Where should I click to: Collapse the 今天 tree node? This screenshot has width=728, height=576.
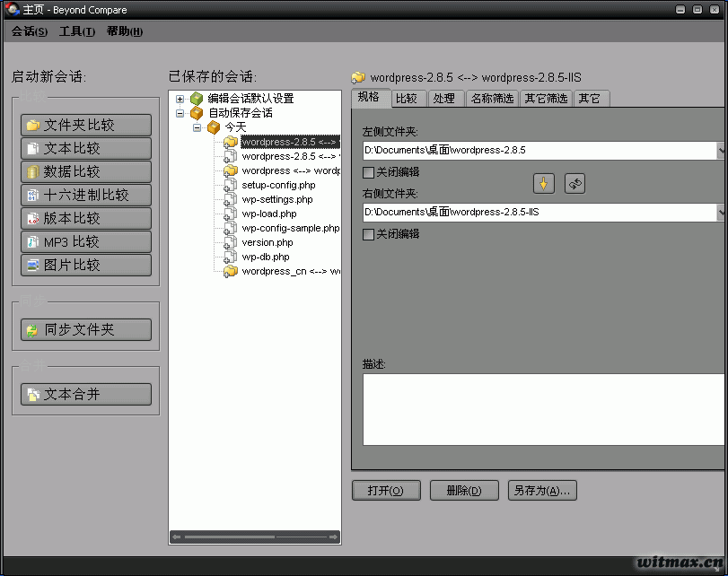coord(197,127)
